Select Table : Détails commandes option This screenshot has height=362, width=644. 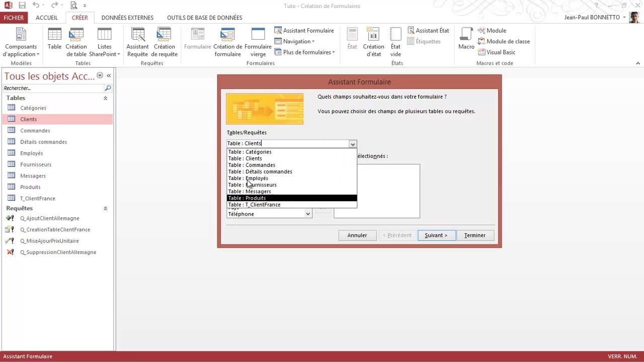[292, 171]
